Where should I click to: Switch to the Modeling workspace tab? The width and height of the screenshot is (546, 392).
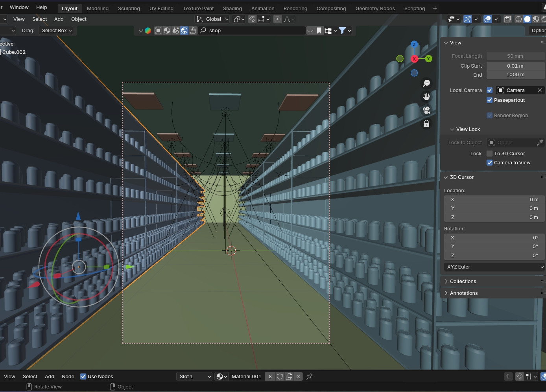[x=98, y=8]
